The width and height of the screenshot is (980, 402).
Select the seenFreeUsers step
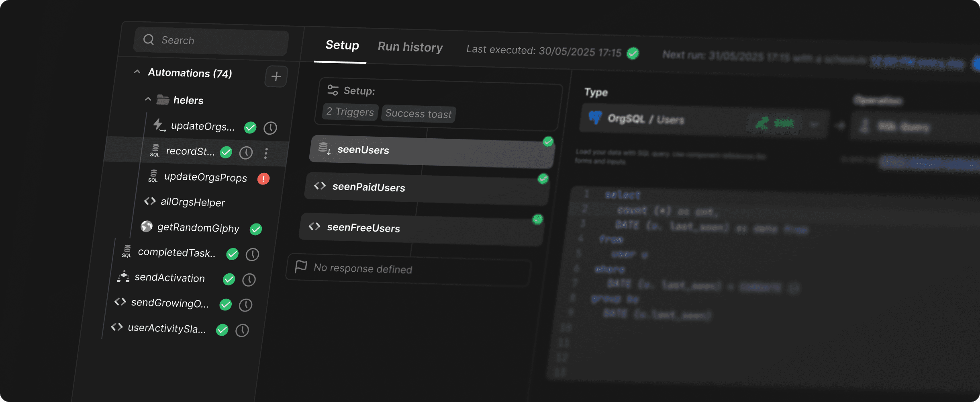422,229
